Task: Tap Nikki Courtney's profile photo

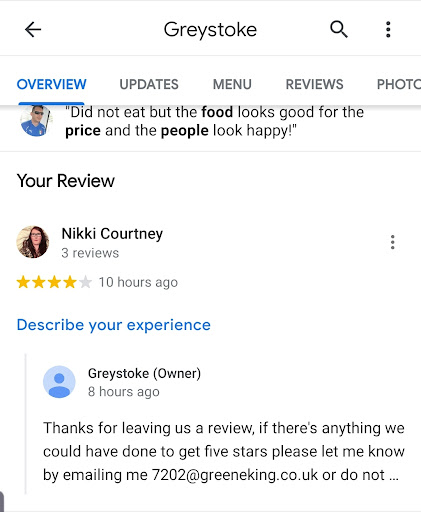Action: click(x=33, y=242)
